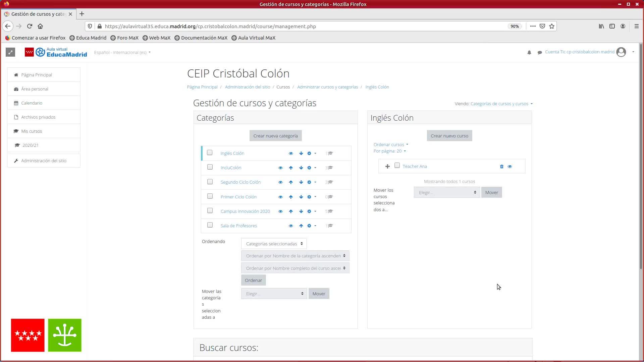Hide Campus Innovación 2020 using the eye icon
Image resolution: width=644 pixels, height=362 pixels.
coord(280,212)
